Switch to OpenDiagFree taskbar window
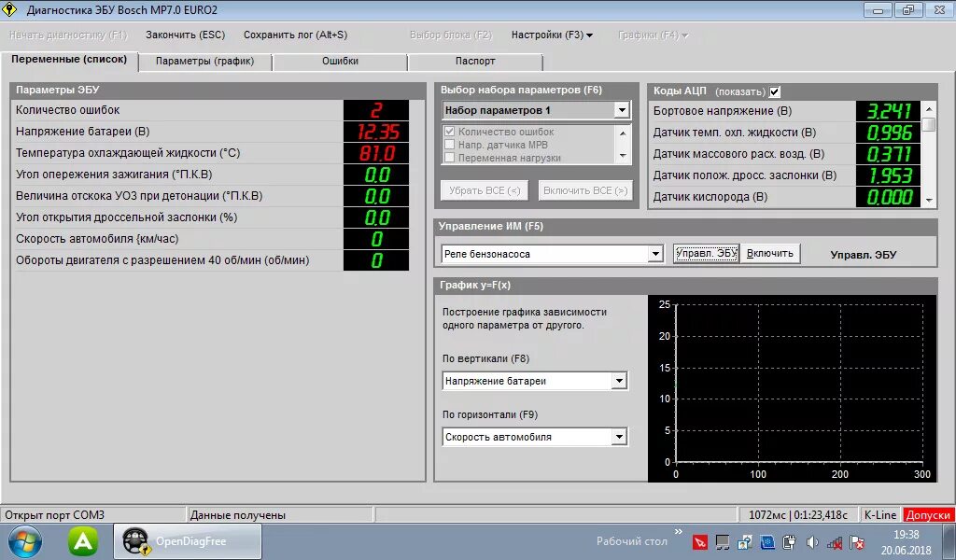This screenshot has height=560, width=956. pos(188,541)
